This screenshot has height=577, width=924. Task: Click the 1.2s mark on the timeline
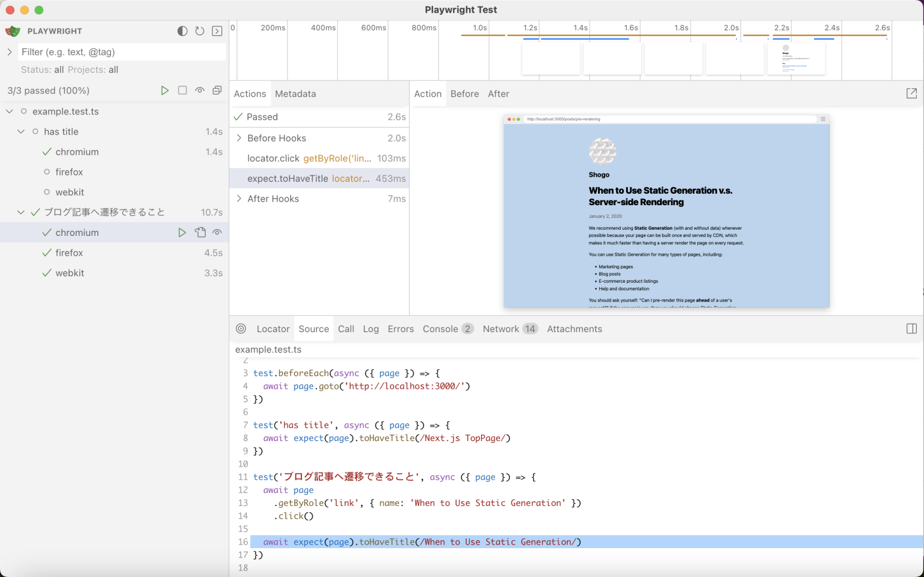[x=529, y=28]
